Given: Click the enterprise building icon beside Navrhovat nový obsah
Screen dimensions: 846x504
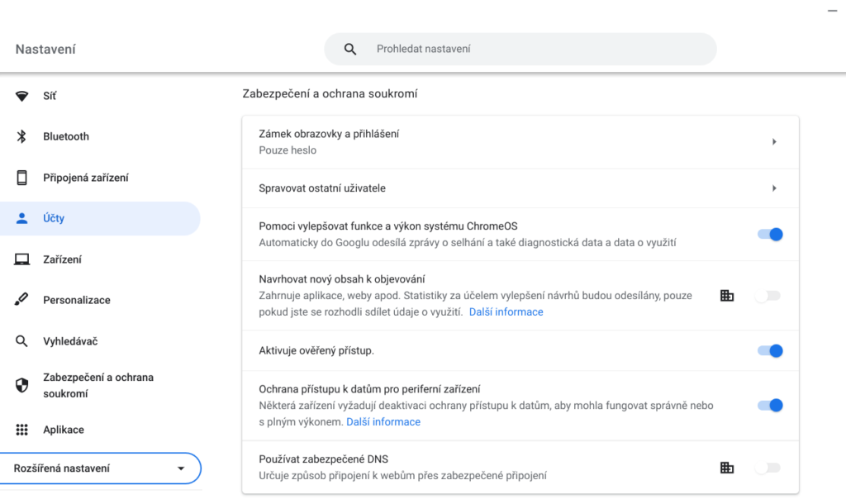Looking at the screenshot, I should [x=727, y=296].
